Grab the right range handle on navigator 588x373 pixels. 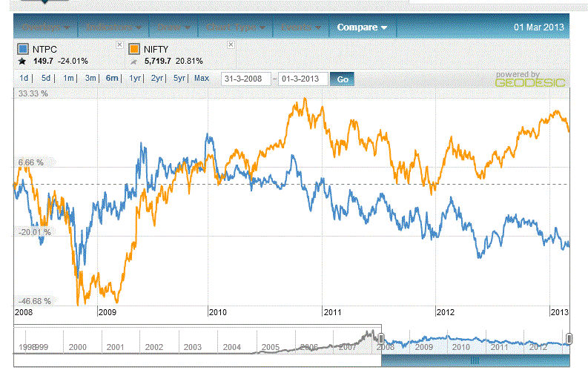569,339
